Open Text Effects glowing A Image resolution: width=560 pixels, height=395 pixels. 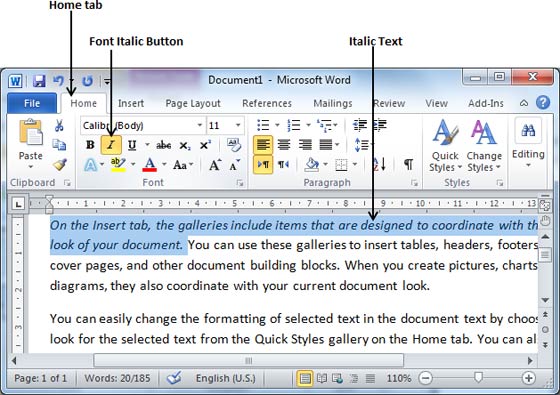point(90,165)
